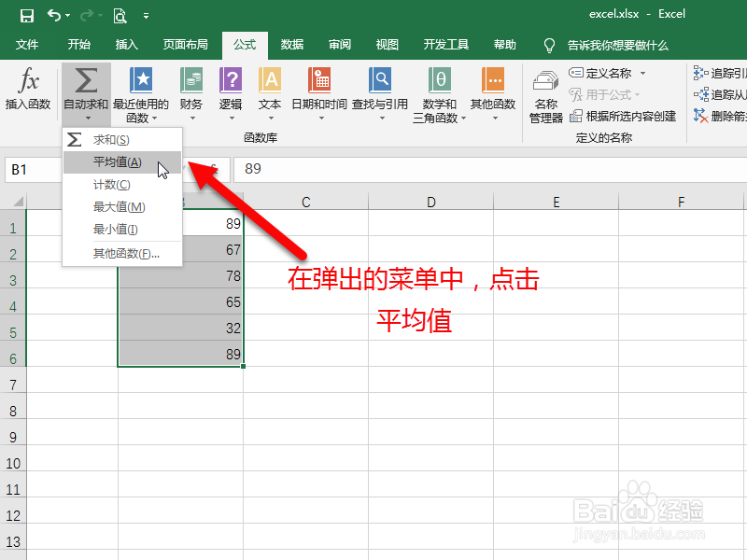Viewport: 747px width, 560px height.
Task: Choose 最小值(I) from the menu
Action: (122, 230)
